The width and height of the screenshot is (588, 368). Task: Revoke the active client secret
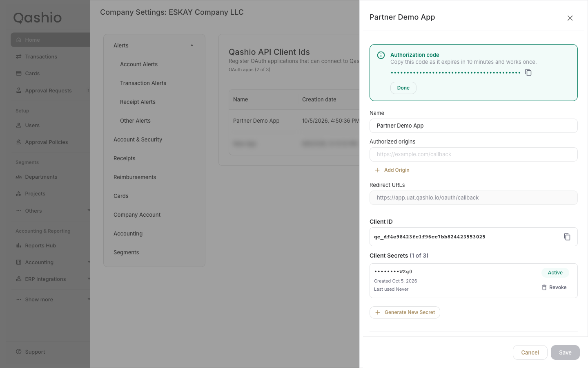tap(554, 287)
